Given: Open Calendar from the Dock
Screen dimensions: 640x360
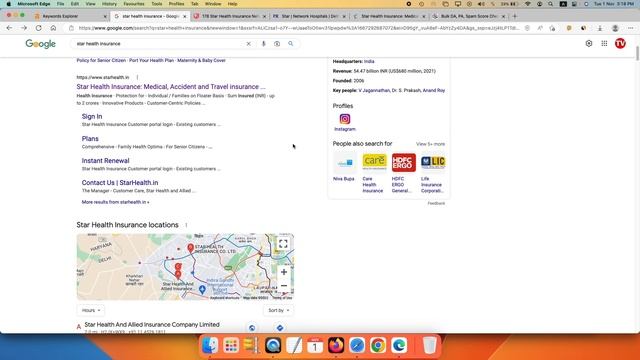Looking at the screenshot, I should (x=315, y=346).
